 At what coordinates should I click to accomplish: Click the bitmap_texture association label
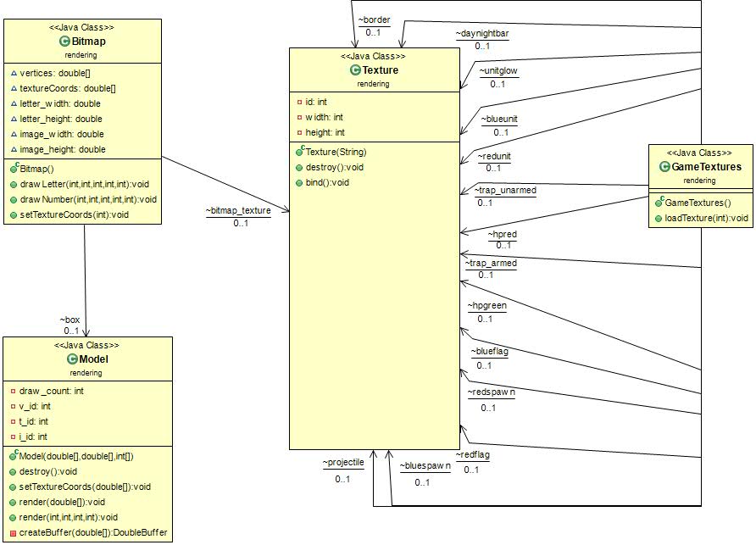[x=238, y=210]
